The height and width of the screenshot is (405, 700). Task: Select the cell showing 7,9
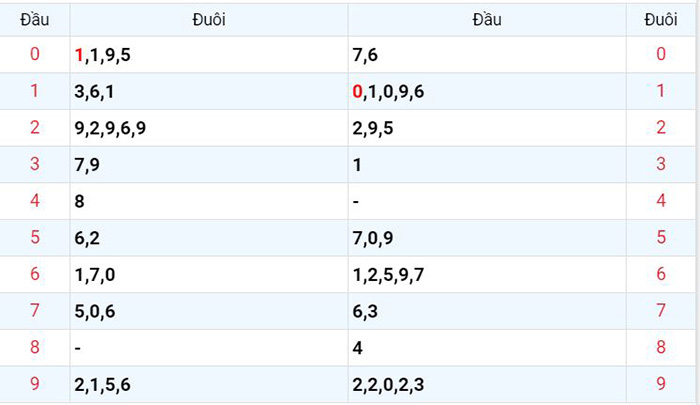click(x=209, y=164)
